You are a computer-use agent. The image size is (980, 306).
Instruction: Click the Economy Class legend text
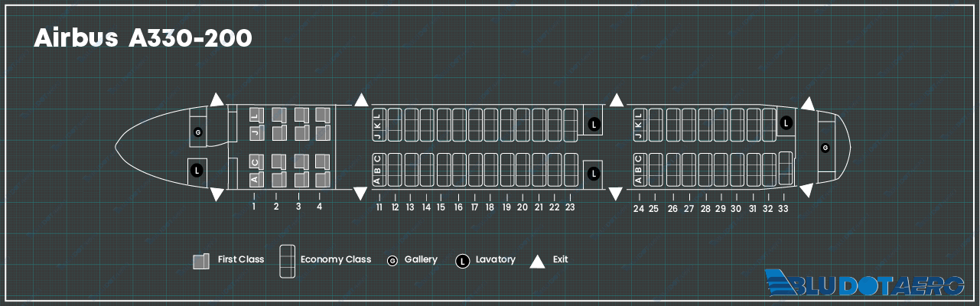[336, 259]
